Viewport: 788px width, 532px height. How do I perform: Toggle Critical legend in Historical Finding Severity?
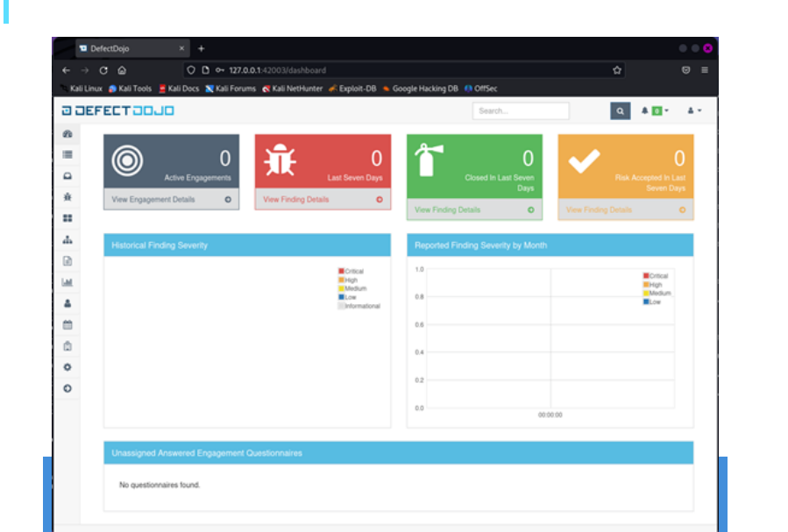tap(351, 272)
